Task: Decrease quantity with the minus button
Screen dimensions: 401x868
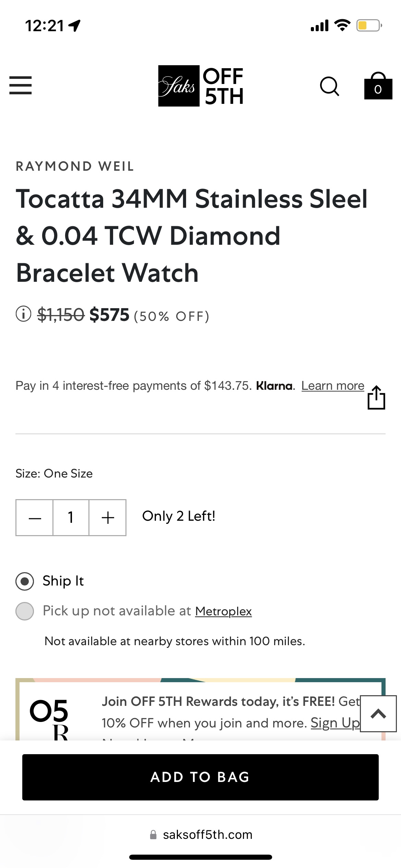Action: point(35,518)
